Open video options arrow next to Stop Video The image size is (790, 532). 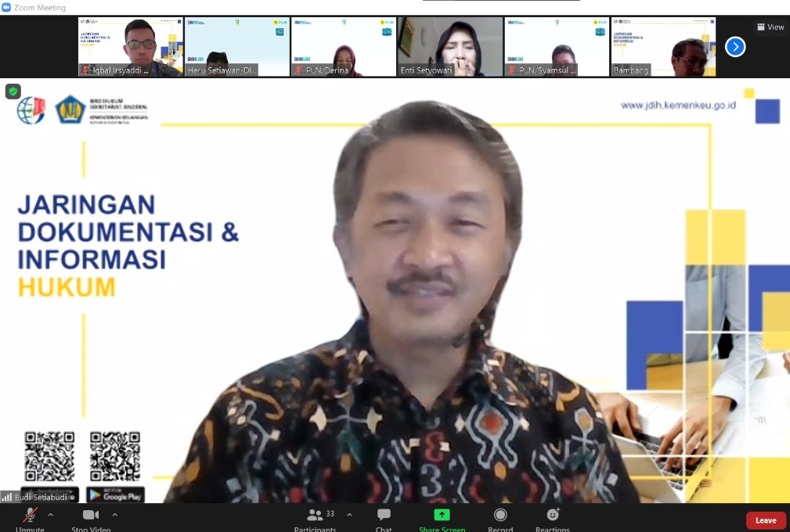(x=115, y=515)
